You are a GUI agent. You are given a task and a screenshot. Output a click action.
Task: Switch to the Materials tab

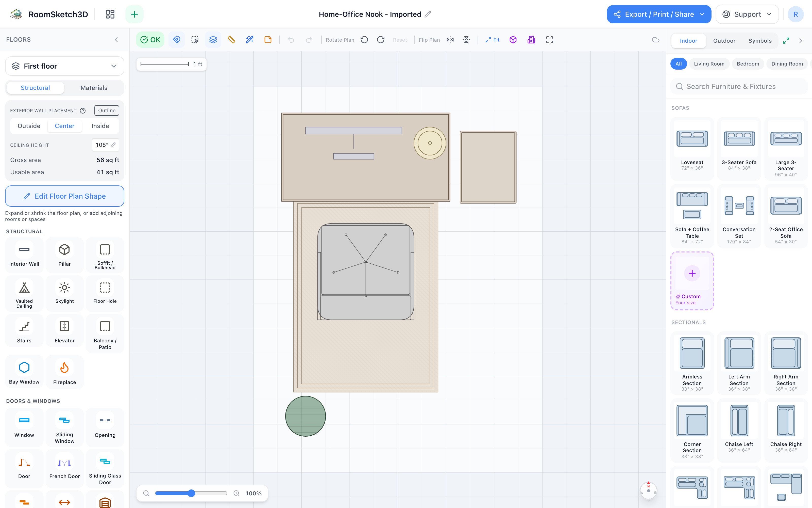tap(94, 88)
